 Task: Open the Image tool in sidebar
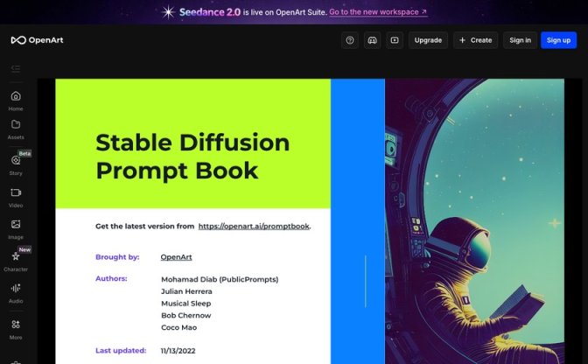(16, 230)
